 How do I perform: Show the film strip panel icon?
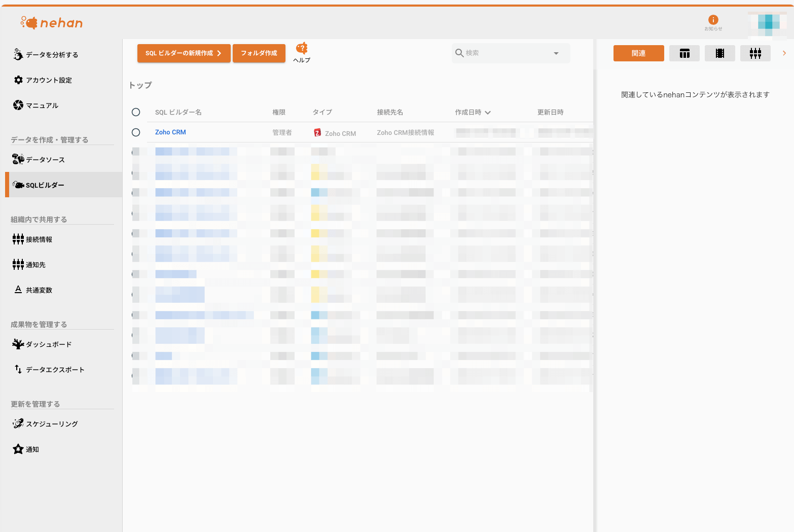[x=719, y=53]
